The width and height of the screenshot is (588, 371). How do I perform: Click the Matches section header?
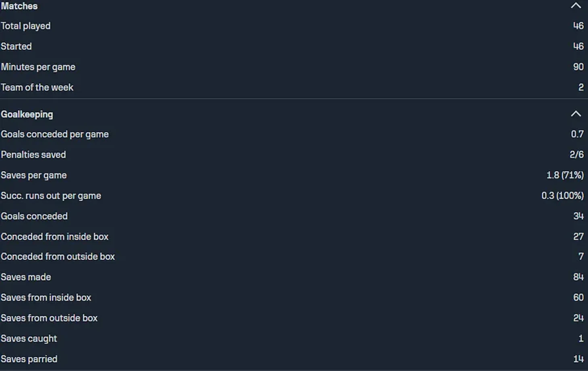[x=19, y=6]
